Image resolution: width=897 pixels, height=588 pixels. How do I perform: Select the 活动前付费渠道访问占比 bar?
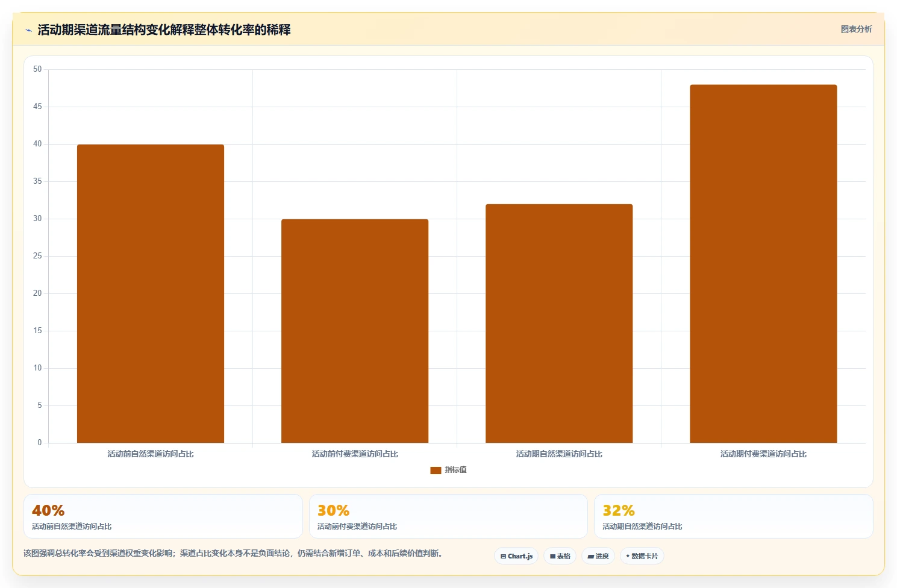[x=355, y=331]
